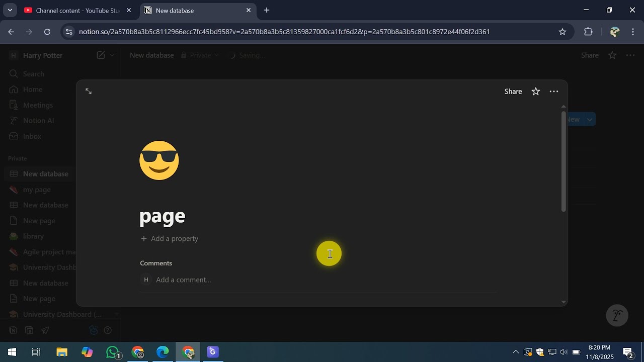Click the Share button in the background top bar

[x=590, y=55]
